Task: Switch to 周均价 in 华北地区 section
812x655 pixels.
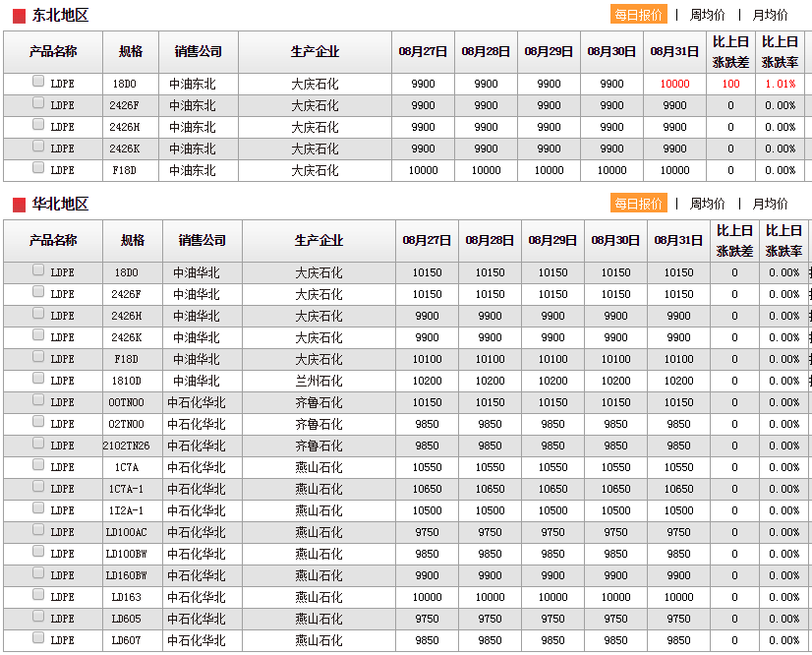Action: click(x=707, y=204)
